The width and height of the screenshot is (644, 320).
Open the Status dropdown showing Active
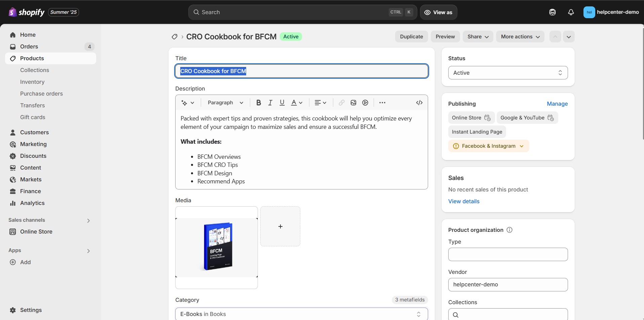coord(507,73)
